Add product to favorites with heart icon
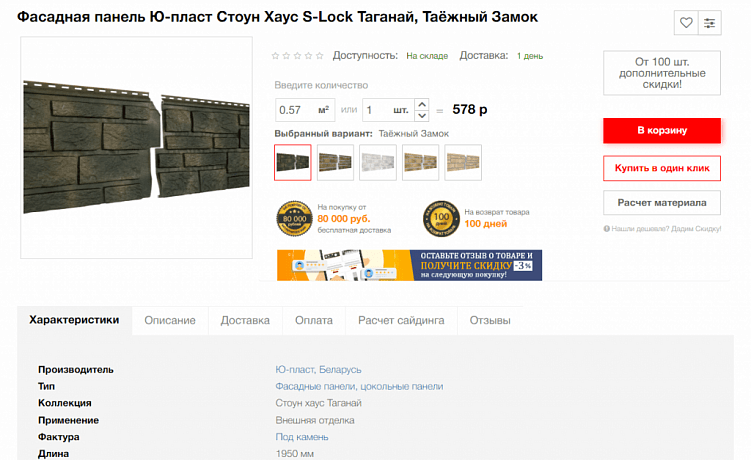 [x=686, y=23]
